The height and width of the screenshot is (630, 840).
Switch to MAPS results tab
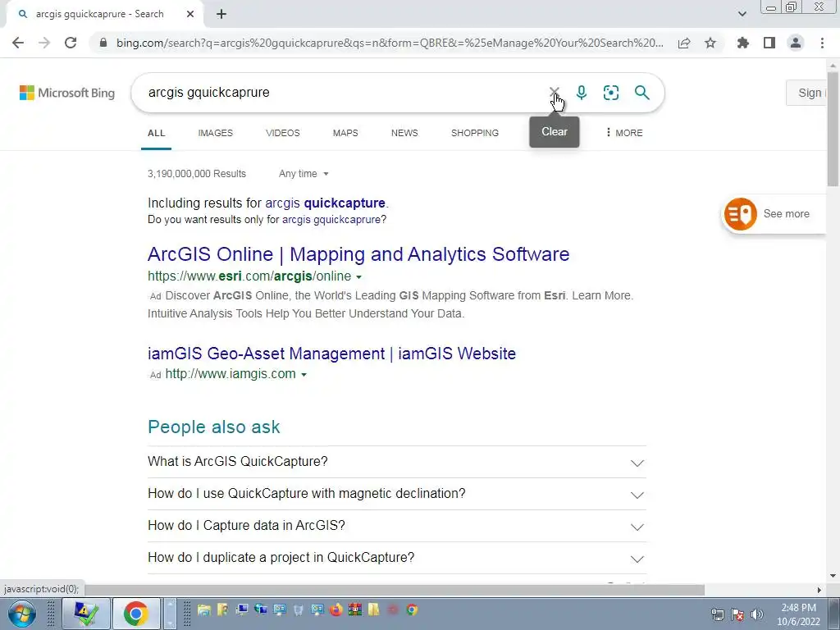pyautogui.click(x=345, y=133)
